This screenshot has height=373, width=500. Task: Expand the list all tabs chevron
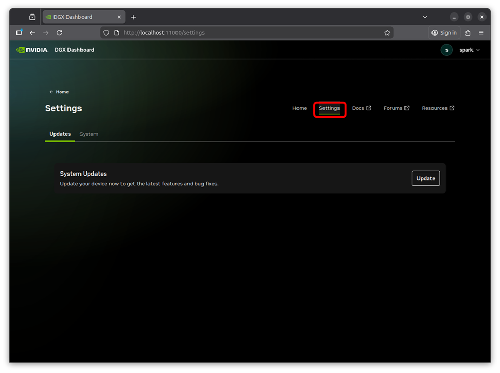tap(425, 17)
